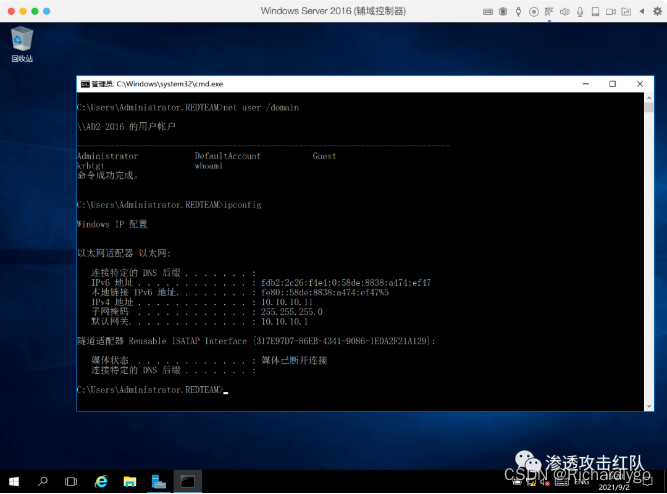This screenshot has width=667, height=494.
Task: Open the shared folders icon in Parallels toolbar
Action: tap(626, 11)
